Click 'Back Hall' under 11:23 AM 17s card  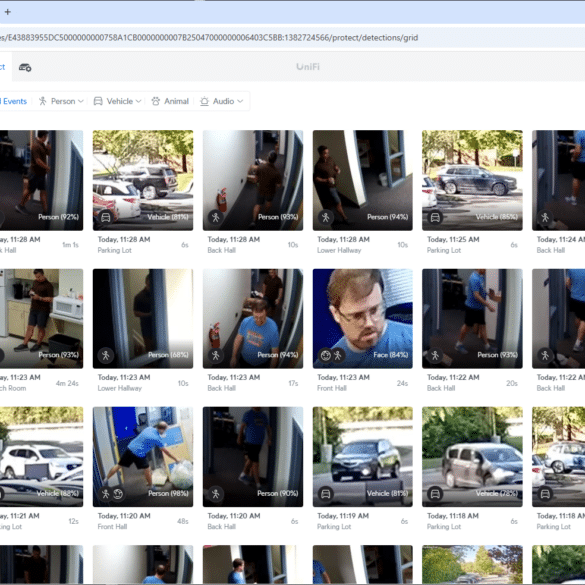coord(221,388)
